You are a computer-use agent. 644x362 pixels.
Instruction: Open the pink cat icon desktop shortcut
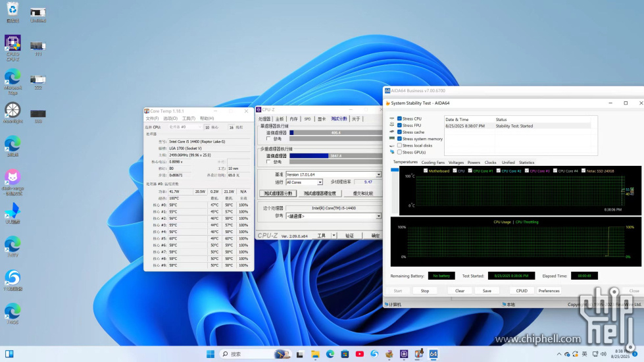(12, 182)
